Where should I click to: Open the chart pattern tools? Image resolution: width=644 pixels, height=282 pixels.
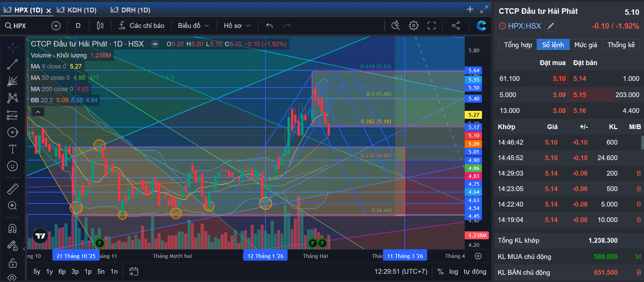[x=12, y=98]
